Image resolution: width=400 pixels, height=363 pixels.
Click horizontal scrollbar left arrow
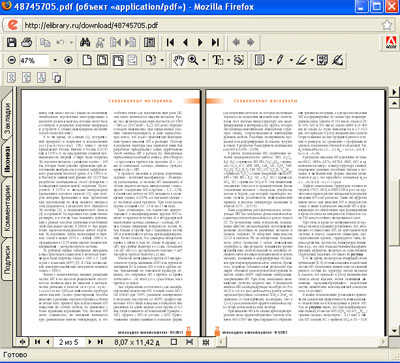coord(220,342)
